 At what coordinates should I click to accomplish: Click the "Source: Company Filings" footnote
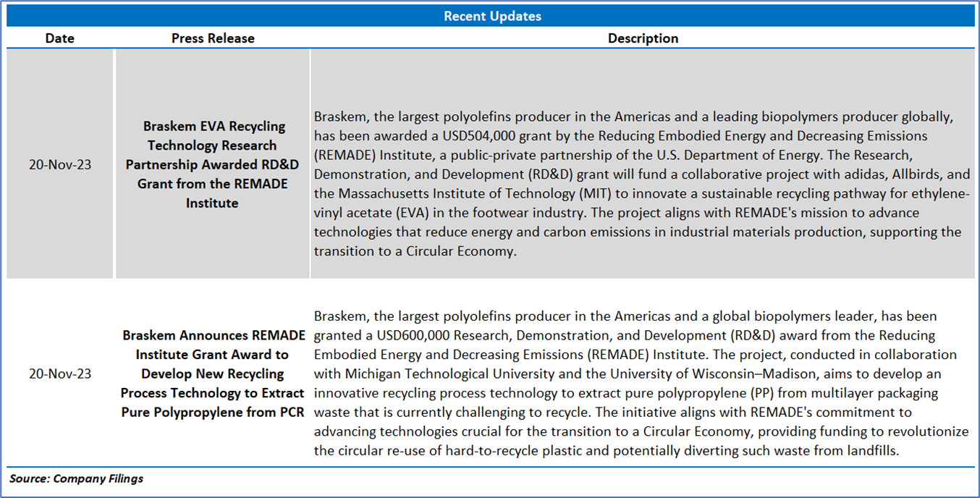pos(77,478)
